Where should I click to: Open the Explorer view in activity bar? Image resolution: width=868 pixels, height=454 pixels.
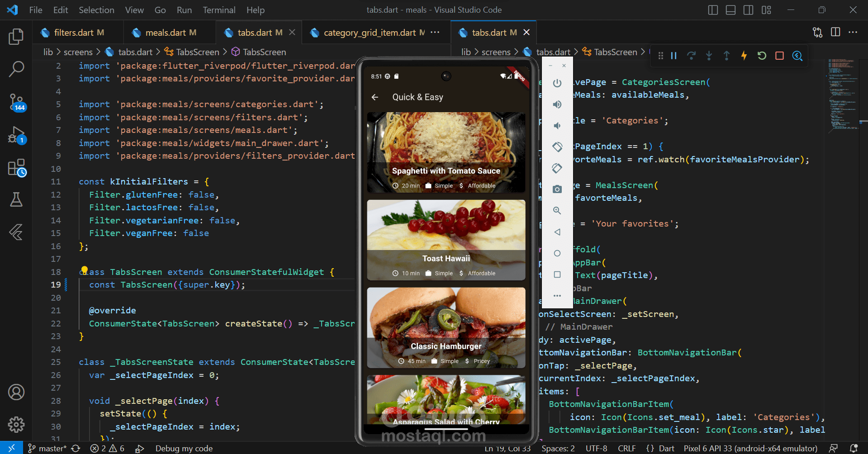click(16, 37)
